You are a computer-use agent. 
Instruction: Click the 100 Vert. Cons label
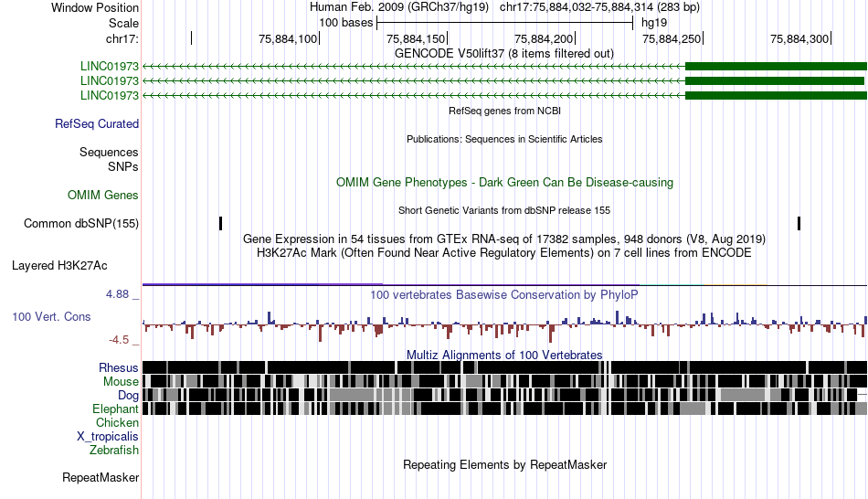(51, 317)
